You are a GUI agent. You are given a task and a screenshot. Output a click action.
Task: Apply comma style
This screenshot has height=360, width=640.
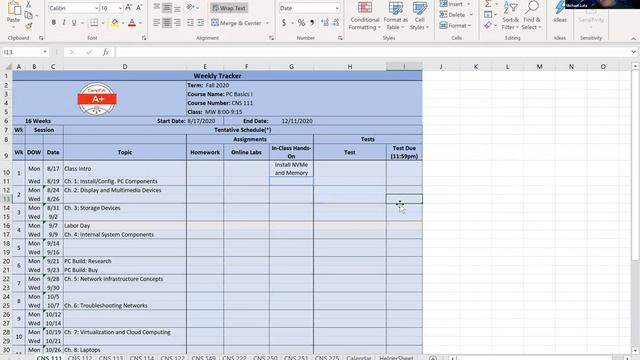pyautogui.click(x=312, y=23)
